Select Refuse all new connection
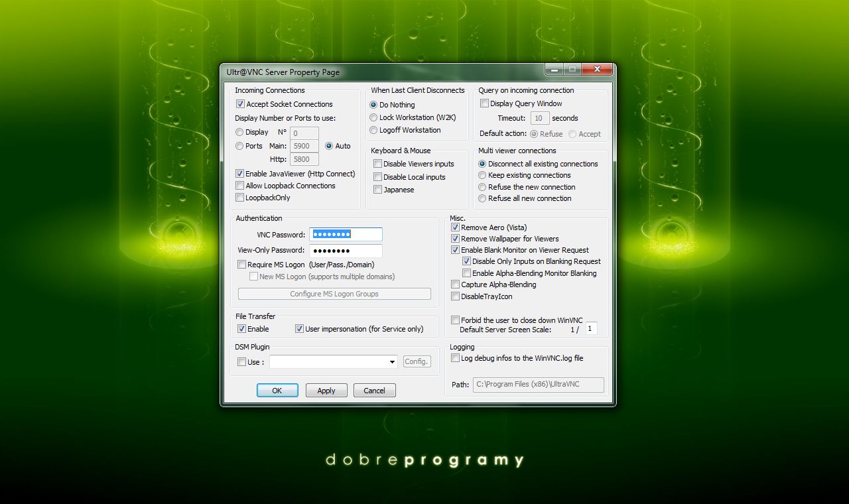 (482, 198)
